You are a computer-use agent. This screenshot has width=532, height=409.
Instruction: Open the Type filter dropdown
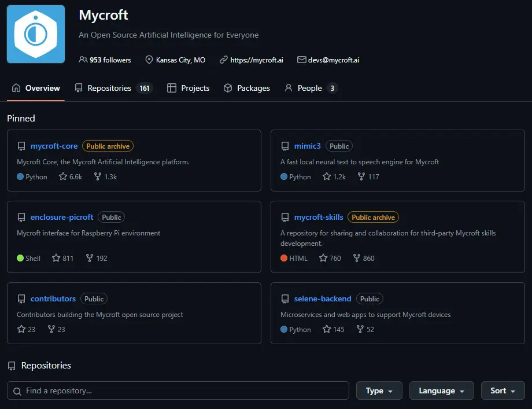(x=379, y=390)
